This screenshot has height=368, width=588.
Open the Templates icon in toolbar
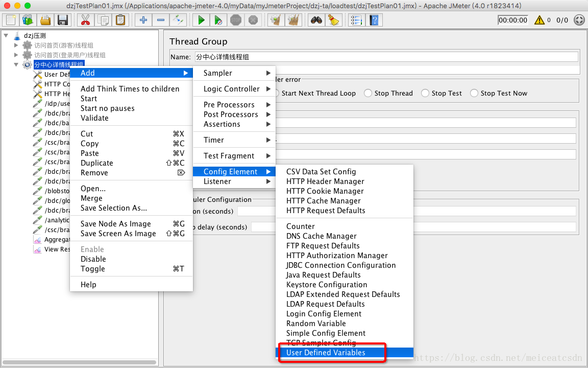28,20
